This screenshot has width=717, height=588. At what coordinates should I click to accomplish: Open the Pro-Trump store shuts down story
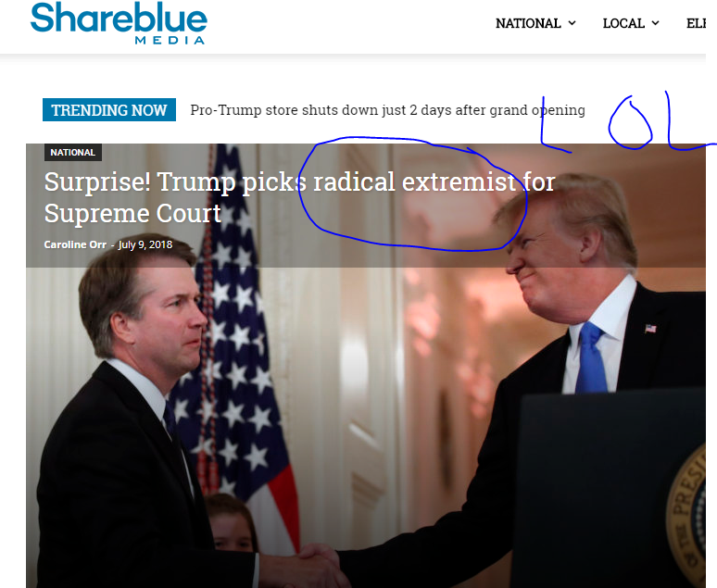pos(387,110)
